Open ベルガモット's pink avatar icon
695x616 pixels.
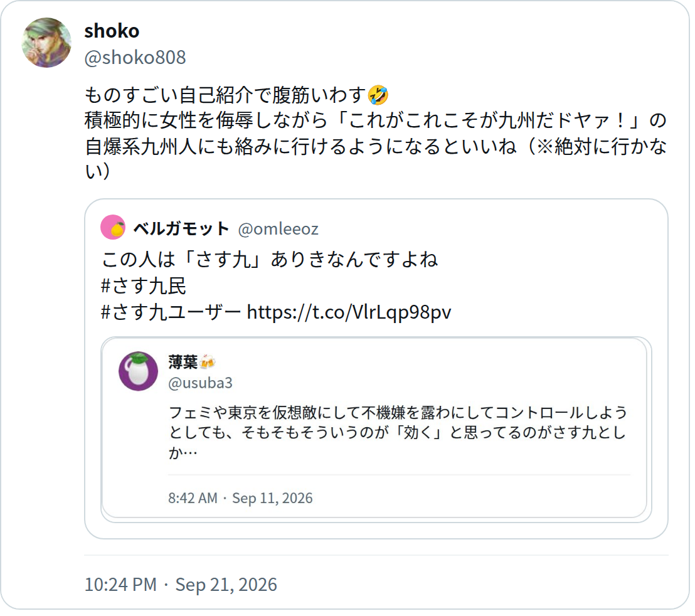(113, 227)
